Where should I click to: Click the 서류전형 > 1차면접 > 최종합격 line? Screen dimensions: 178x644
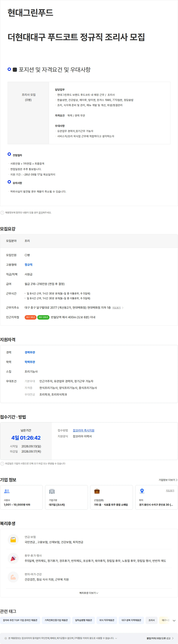point(27,164)
